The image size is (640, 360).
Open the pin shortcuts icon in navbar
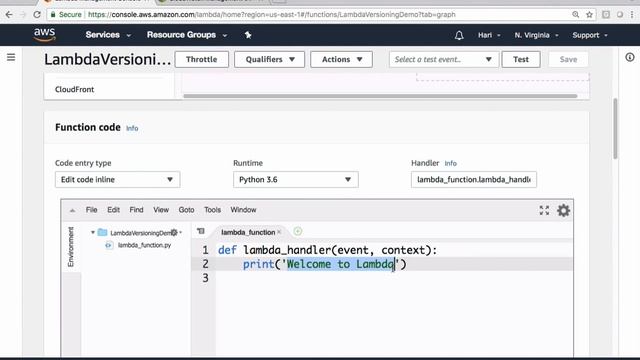(248, 35)
